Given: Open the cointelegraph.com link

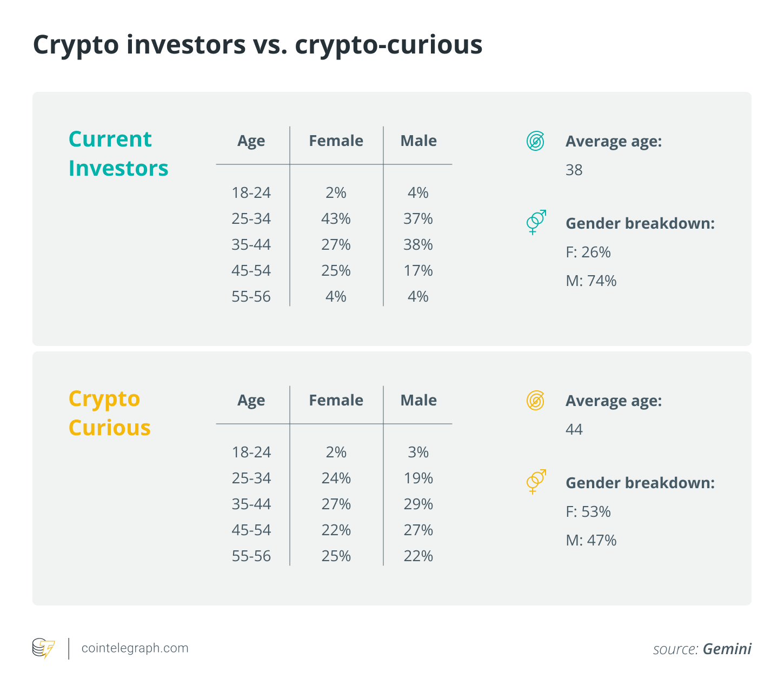Looking at the screenshot, I should (x=135, y=648).
